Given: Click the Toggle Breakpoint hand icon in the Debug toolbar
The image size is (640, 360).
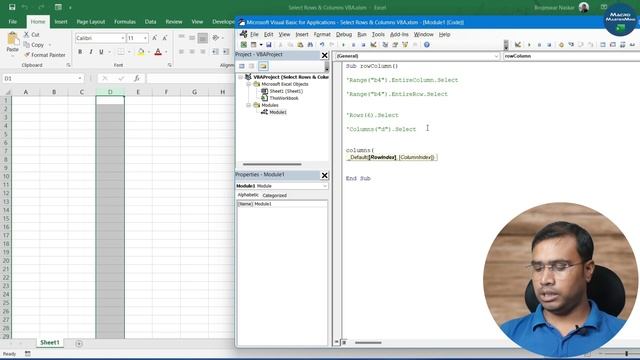Looking at the screenshot, I should click(x=561, y=44).
